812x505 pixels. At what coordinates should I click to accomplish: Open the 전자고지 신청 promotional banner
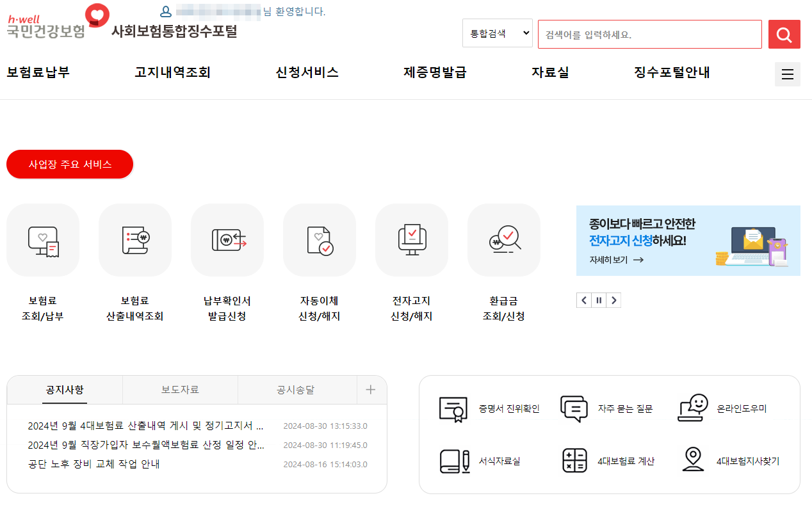click(x=688, y=241)
